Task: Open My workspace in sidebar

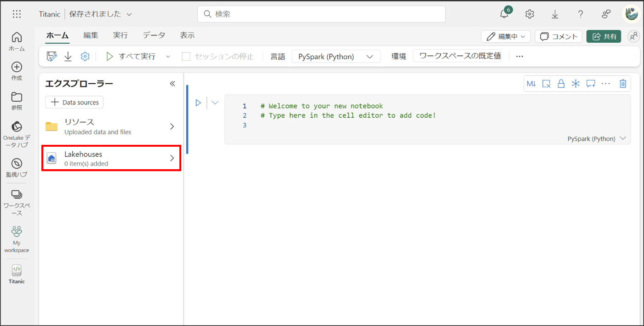Action: pos(17,239)
